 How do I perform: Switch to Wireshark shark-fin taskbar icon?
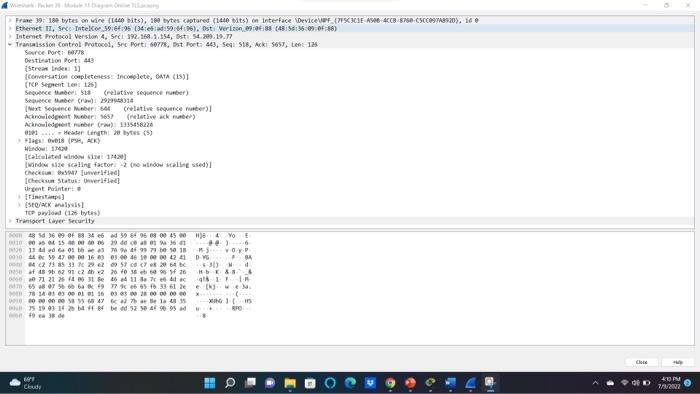pos(471,383)
